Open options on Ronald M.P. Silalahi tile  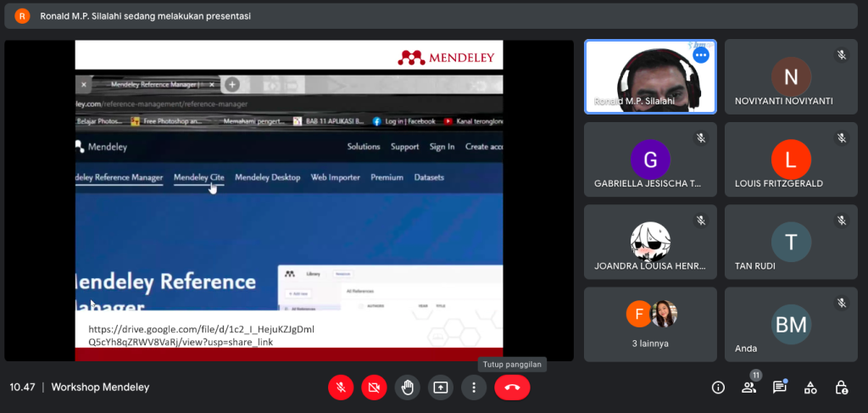click(701, 55)
